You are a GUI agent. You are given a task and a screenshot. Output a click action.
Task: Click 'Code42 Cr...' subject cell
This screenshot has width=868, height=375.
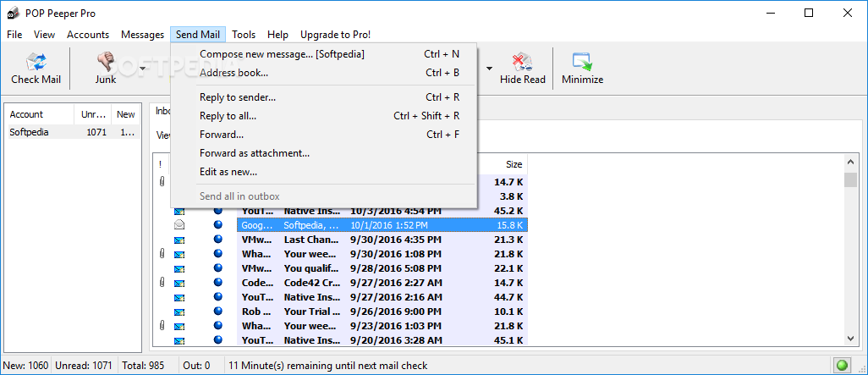311,283
